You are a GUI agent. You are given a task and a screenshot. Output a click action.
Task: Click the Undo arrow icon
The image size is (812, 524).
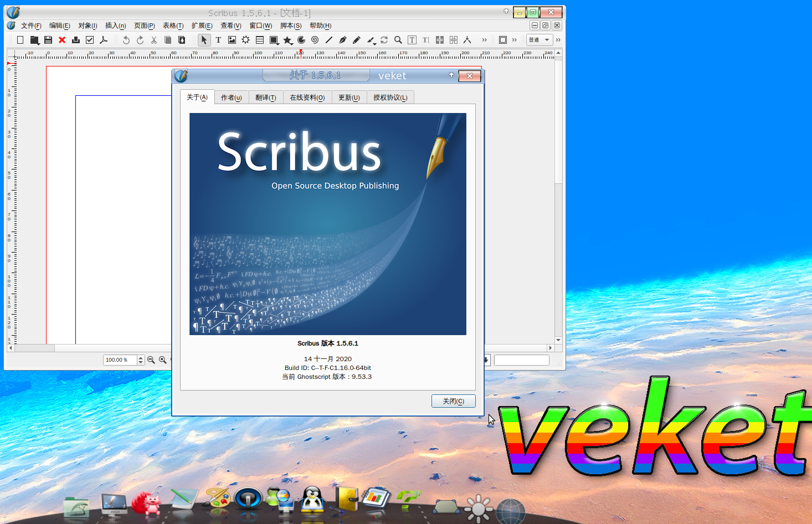[x=126, y=40]
